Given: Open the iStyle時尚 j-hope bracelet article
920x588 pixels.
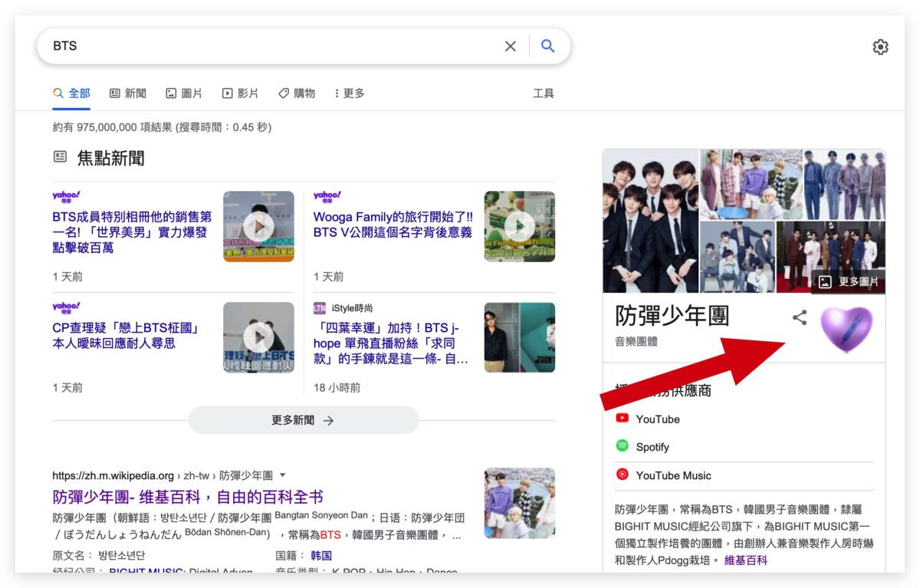Looking at the screenshot, I should [391, 343].
